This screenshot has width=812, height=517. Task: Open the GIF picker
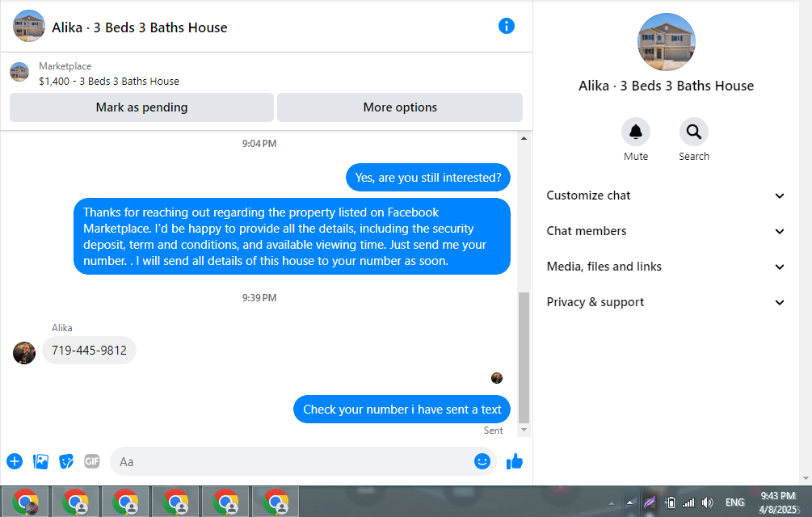pos(91,461)
